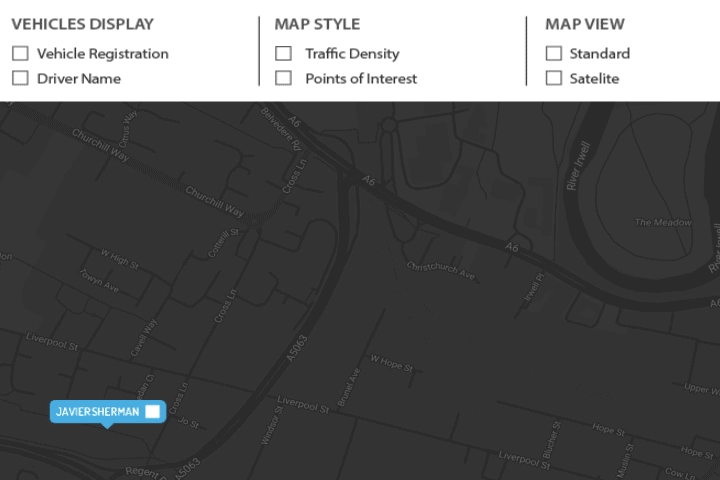720x480 pixels.
Task: Click the Windsor St street label
Action: [x=271, y=425]
